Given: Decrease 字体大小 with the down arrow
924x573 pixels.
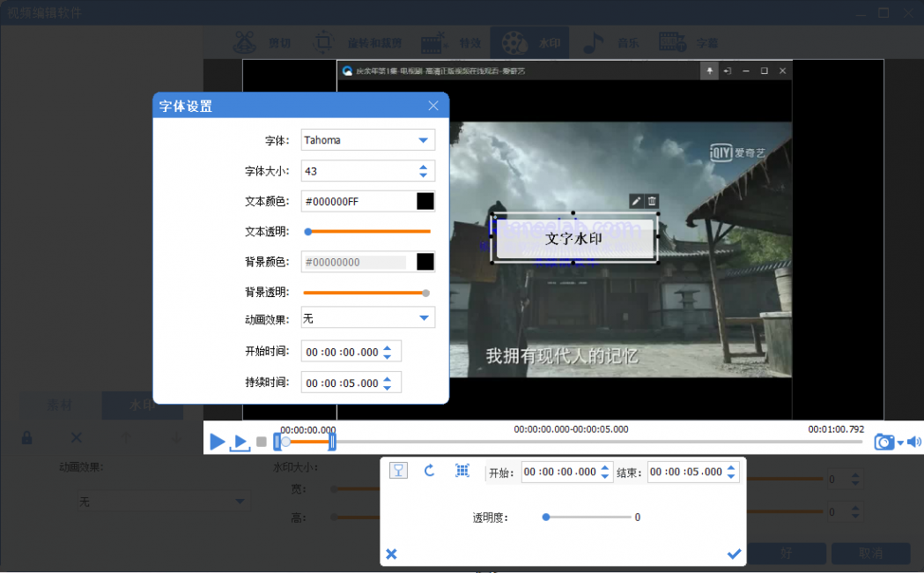Looking at the screenshot, I should [423, 175].
